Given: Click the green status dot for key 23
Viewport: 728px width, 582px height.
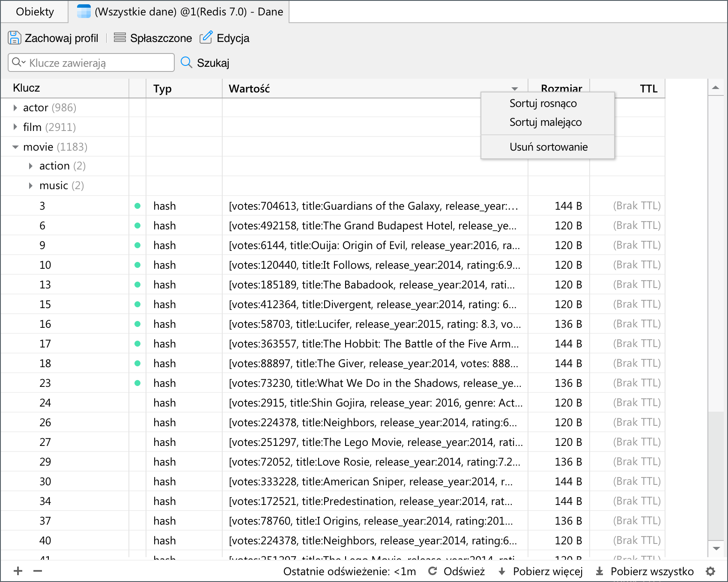Looking at the screenshot, I should (x=137, y=383).
